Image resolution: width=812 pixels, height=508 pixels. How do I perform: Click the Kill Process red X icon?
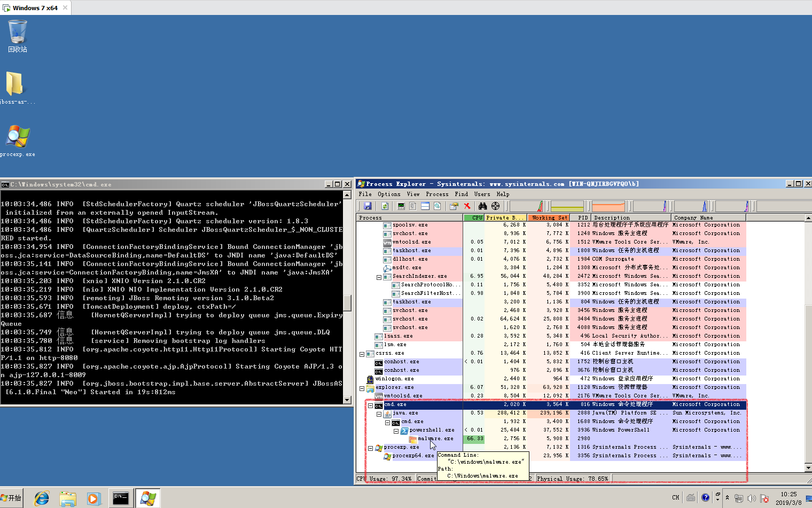pyautogui.click(x=467, y=206)
